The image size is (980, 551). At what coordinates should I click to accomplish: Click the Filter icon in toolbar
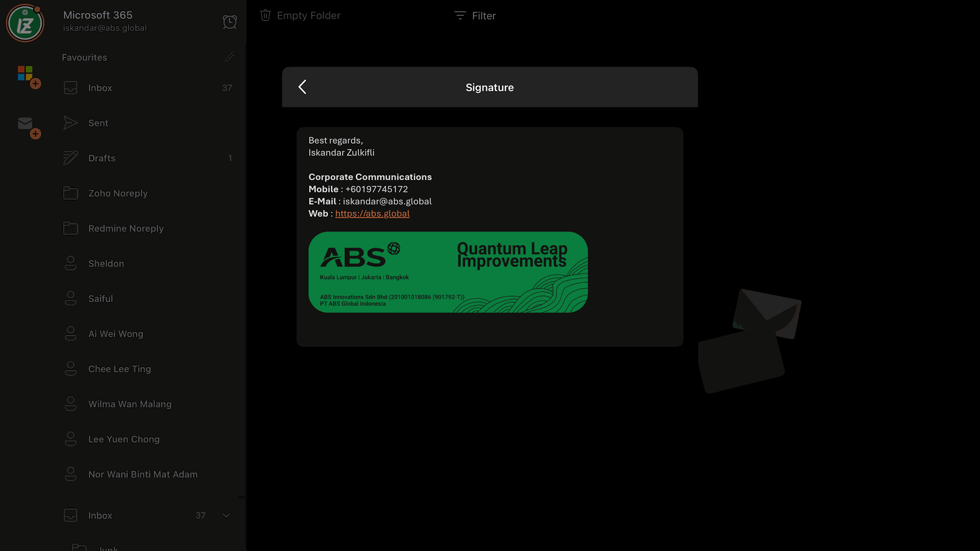pyautogui.click(x=460, y=16)
